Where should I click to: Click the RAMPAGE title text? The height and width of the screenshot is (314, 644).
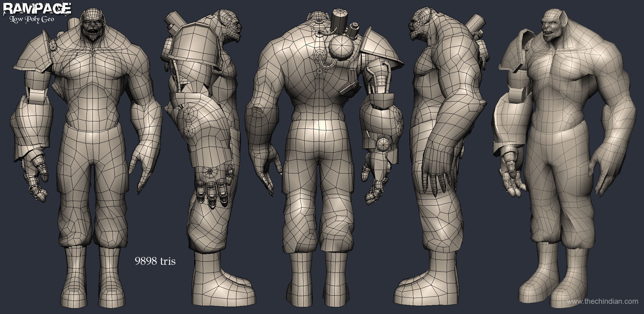pyautogui.click(x=37, y=8)
